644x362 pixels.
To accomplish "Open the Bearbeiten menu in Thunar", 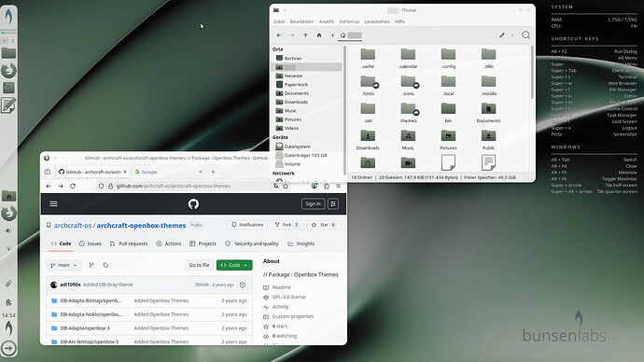I will coord(301,21).
